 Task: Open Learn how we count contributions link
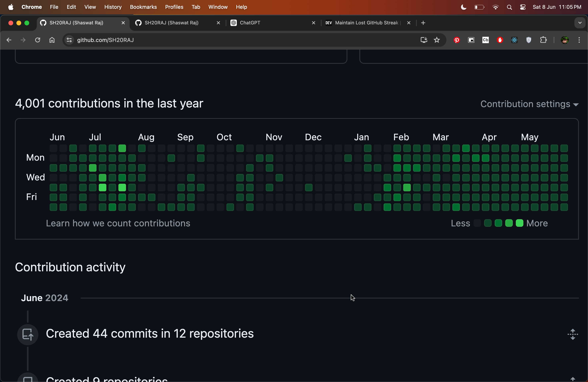tap(118, 223)
